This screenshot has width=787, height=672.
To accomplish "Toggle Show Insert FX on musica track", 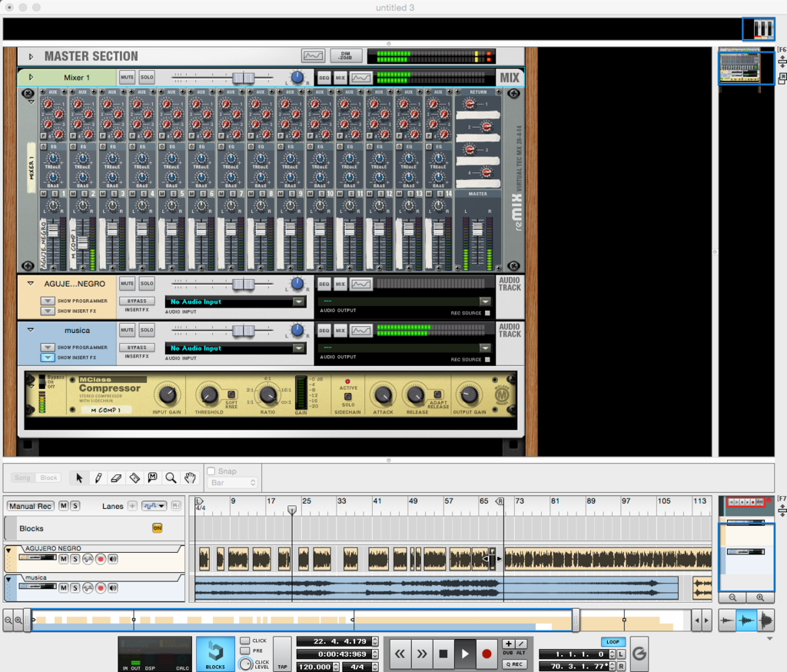I will 48,358.
